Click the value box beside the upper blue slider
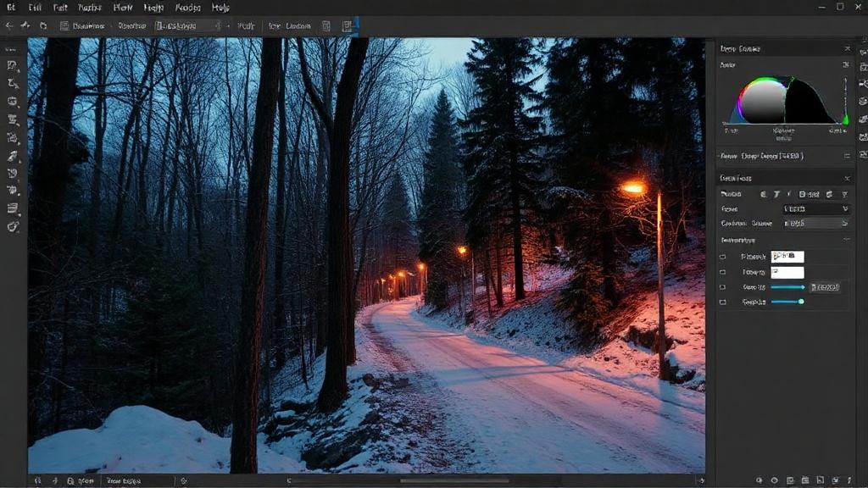This screenshot has width=868, height=488. pyautogui.click(x=825, y=287)
